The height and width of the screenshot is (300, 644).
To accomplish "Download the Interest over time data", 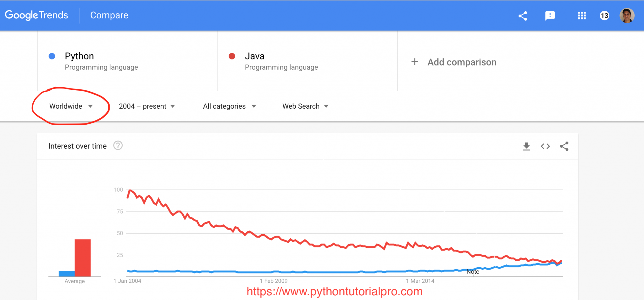I will tap(527, 146).
